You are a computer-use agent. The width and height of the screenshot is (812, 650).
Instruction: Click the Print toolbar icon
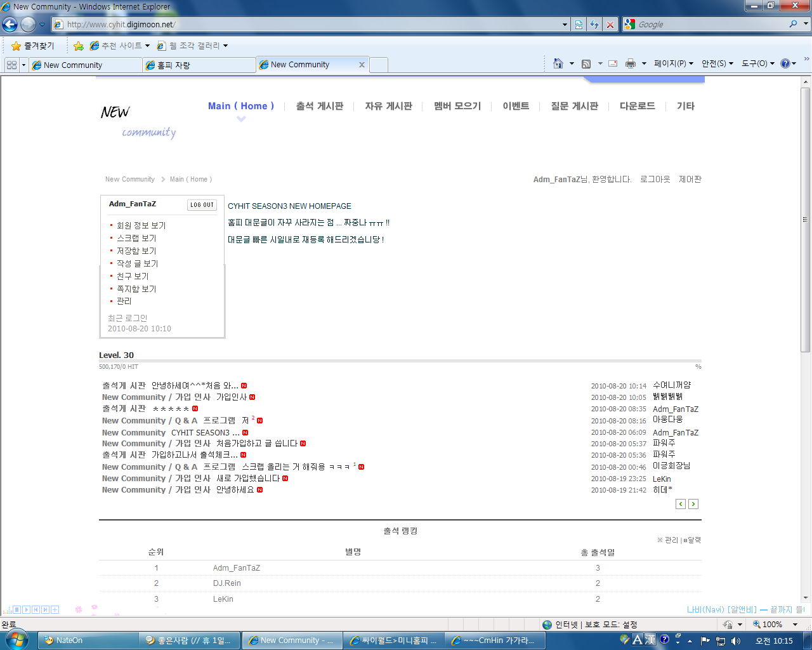click(x=630, y=63)
